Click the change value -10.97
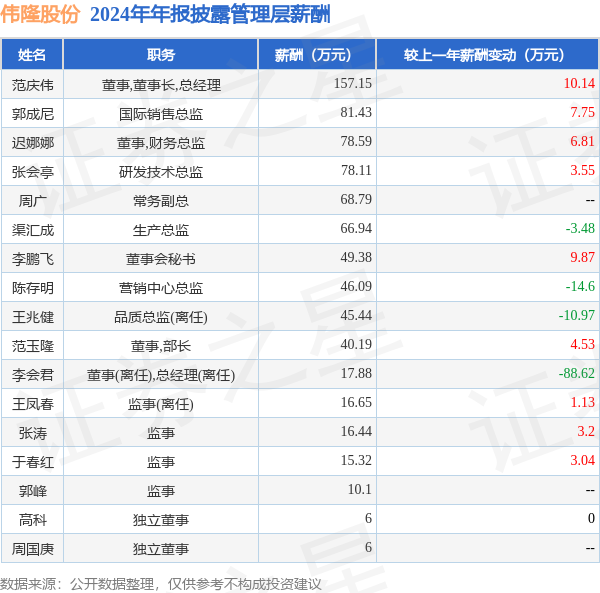The height and width of the screenshot is (593, 600). 577,315
